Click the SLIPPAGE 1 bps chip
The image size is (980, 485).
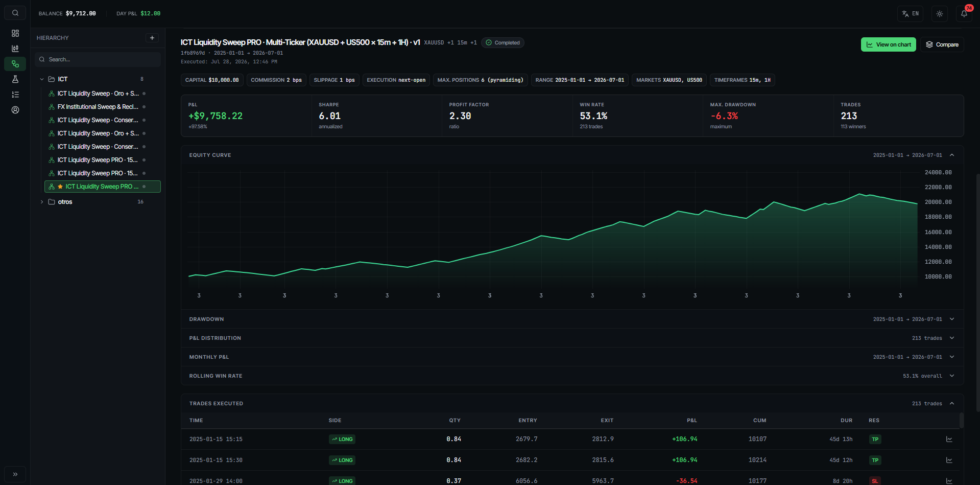coord(334,80)
